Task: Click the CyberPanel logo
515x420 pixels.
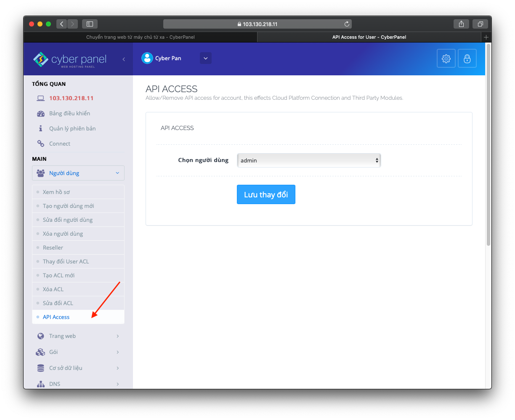Action: pyautogui.click(x=70, y=60)
